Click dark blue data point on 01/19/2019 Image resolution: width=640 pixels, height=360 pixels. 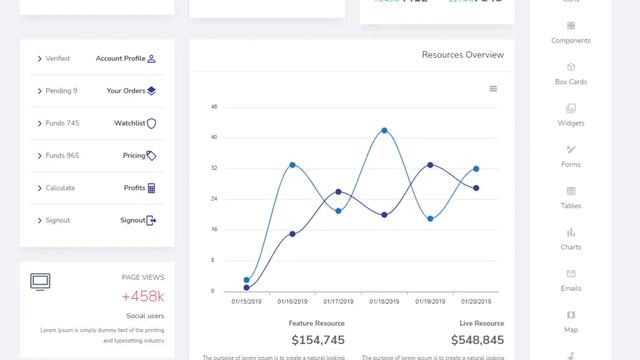(x=430, y=165)
